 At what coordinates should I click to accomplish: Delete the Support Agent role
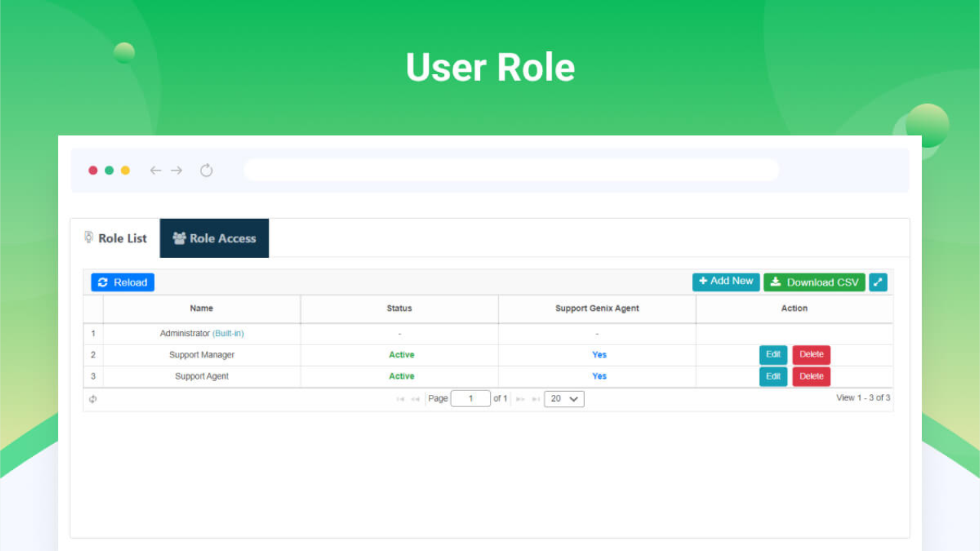click(x=811, y=377)
